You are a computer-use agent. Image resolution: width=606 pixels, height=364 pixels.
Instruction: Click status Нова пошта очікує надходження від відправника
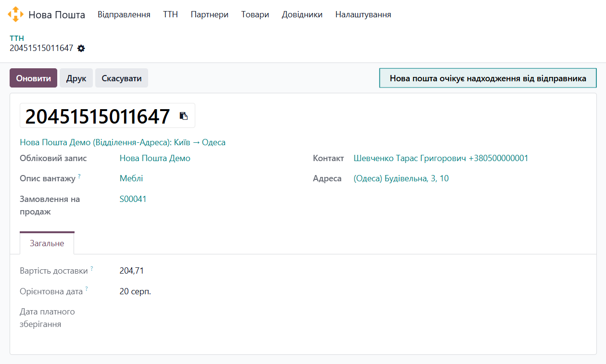click(x=488, y=78)
